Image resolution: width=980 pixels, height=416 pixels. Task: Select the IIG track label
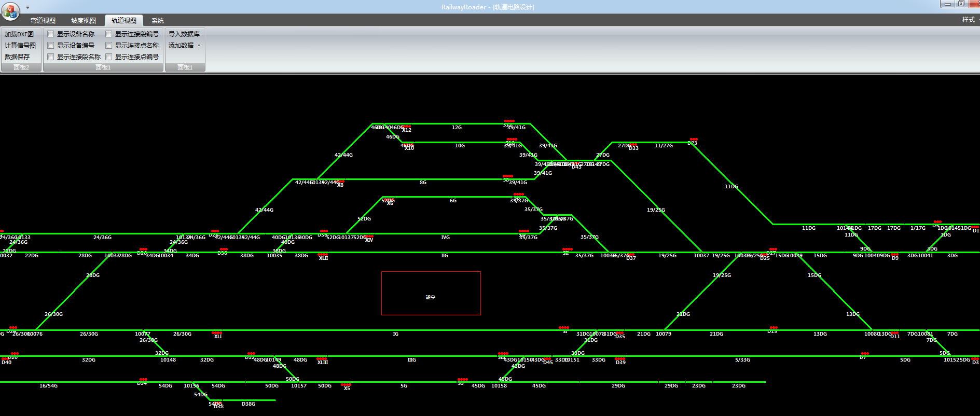tap(445, 256)
